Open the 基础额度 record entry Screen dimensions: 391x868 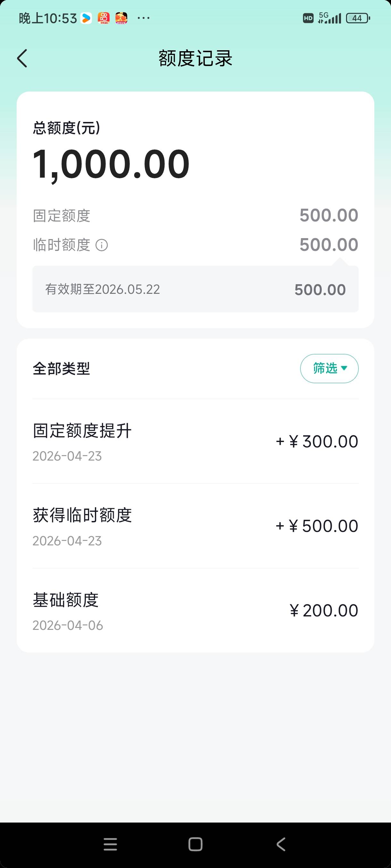[x=195, y=611]
